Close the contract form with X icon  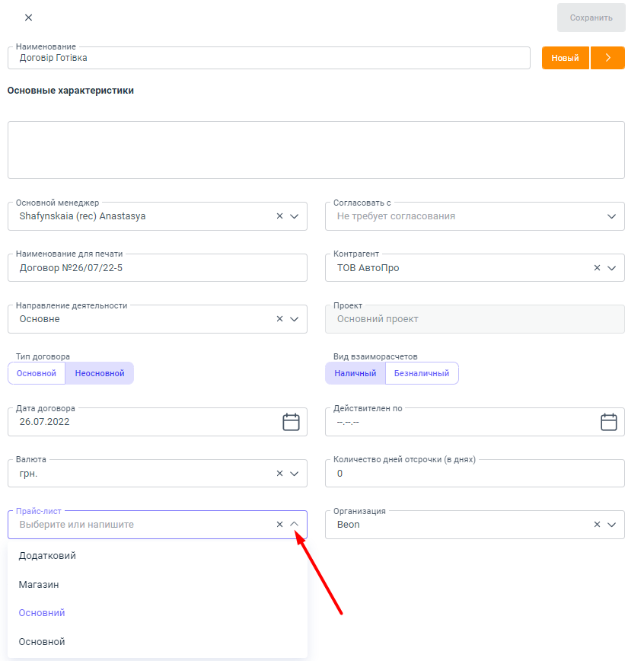[x=29, y=18]
